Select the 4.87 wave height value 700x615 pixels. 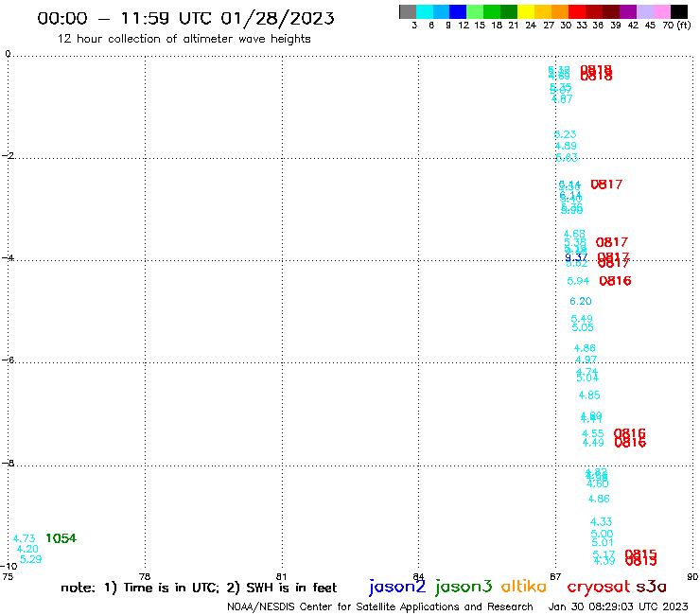pos(562,99)
